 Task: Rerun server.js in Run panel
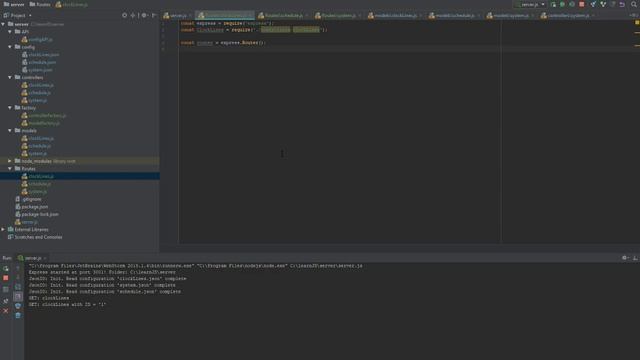pos(6,269)
